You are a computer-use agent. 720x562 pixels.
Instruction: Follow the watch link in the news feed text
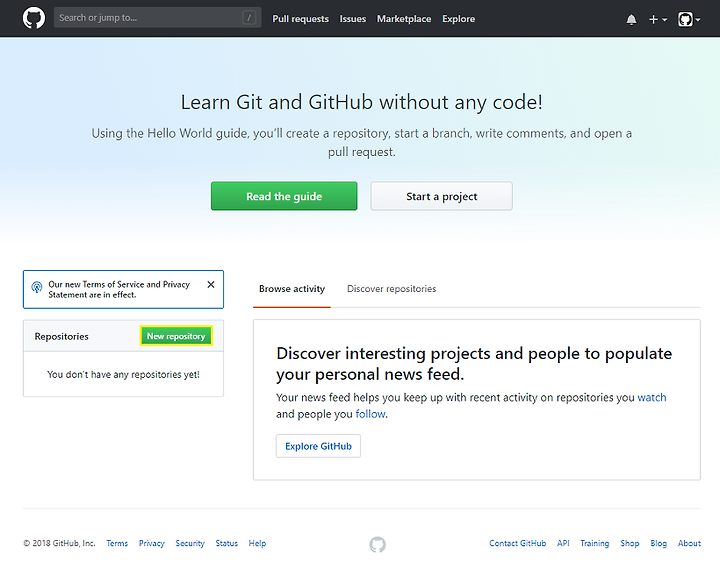652,398
